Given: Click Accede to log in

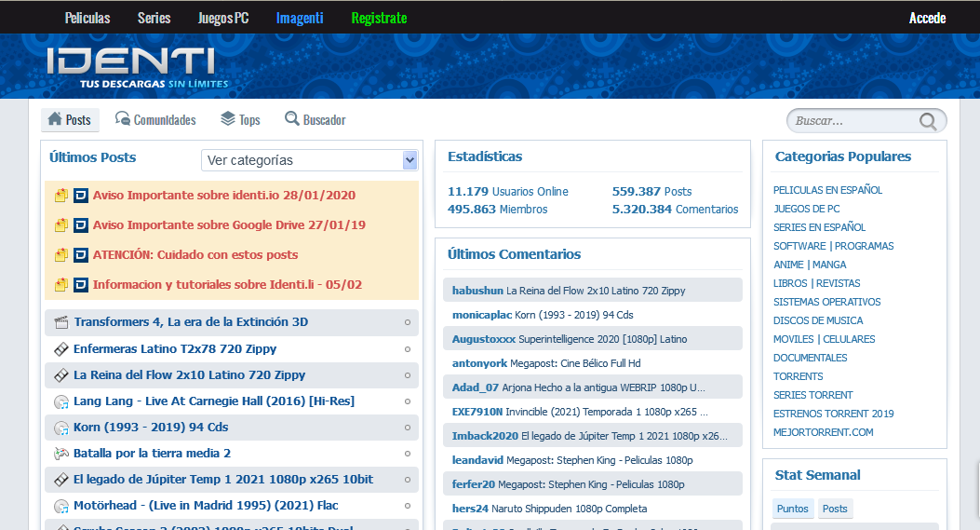Looking at the screenshot, I should coord(927,18).
